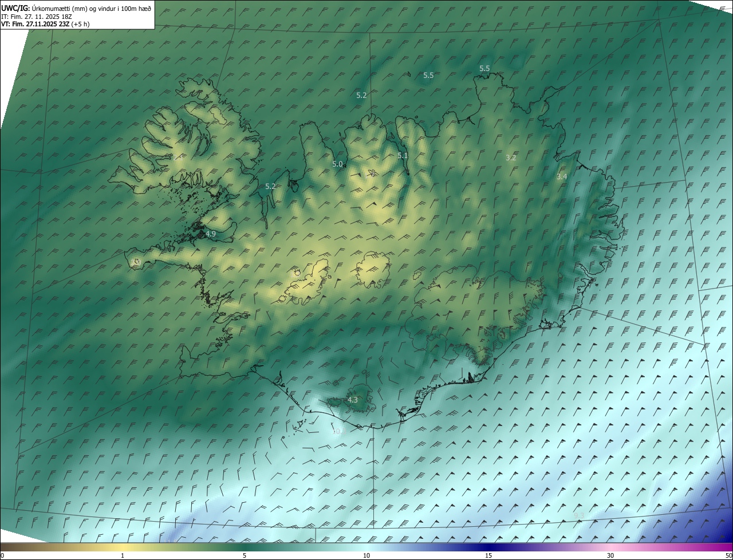This screenshot has height=560, width=733.
Task: Click the 5.0 precipitable water value
Action: (x=337, y=164)
